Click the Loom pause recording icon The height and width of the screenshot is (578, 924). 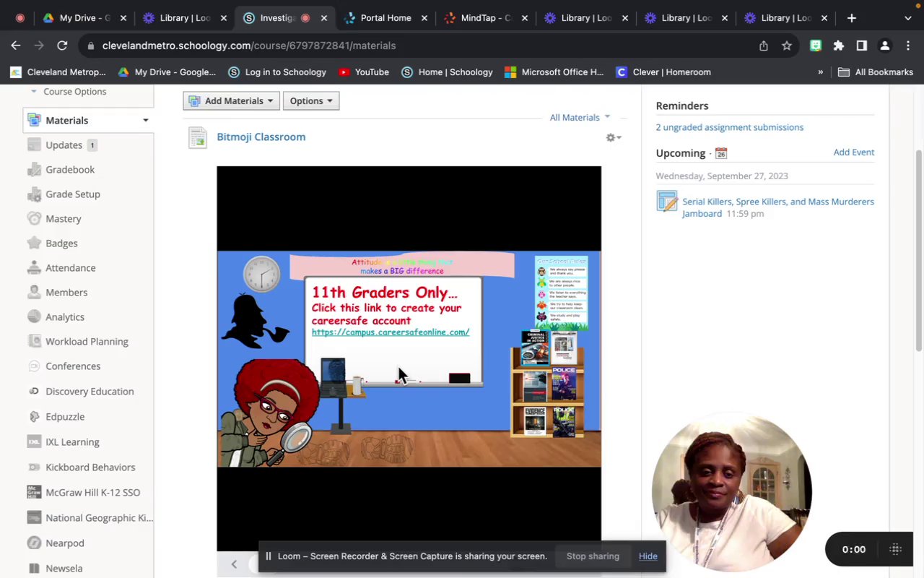click(x=268, y=556)
